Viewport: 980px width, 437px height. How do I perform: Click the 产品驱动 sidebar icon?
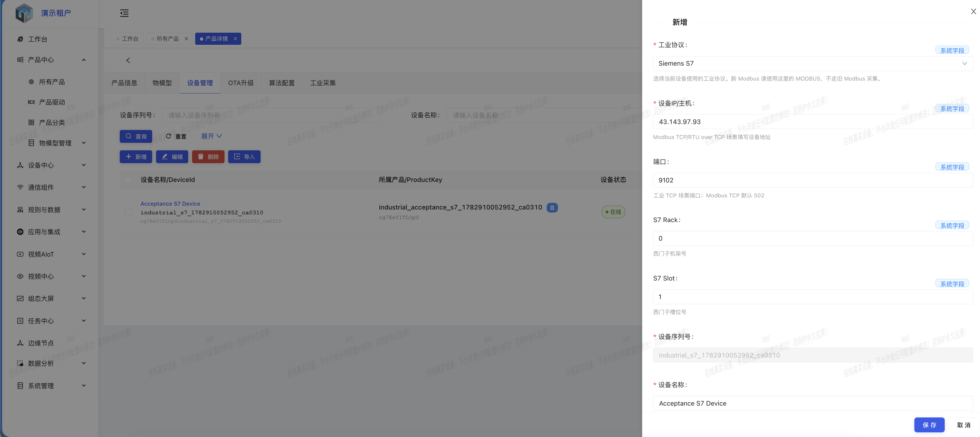(31, 102)
